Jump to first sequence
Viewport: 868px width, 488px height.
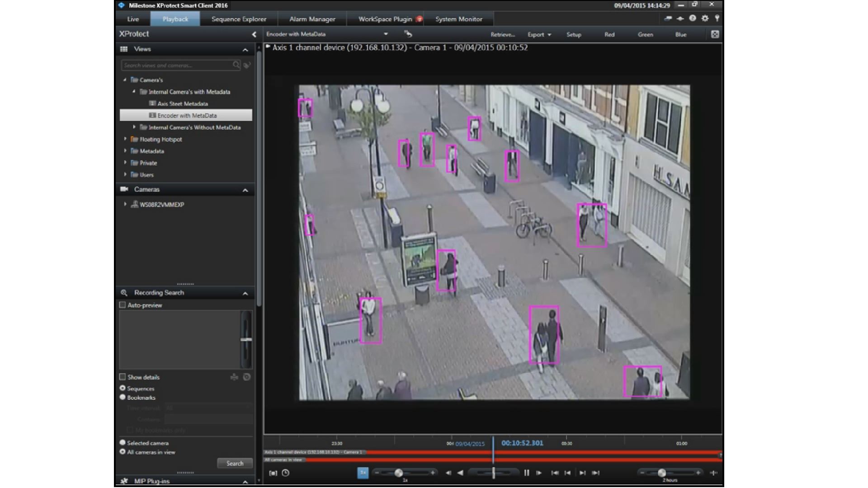(x=555, y=473)
